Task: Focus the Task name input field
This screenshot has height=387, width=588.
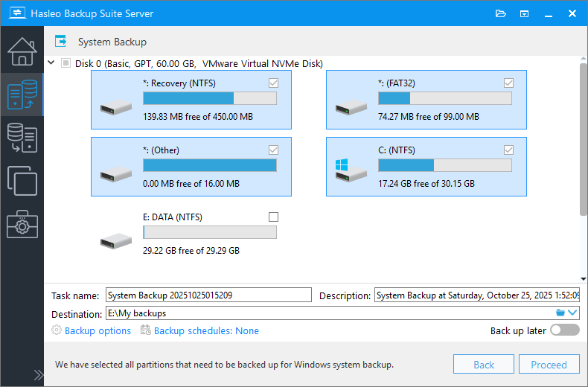Action: pyautogui.click(x=208, y=295)
